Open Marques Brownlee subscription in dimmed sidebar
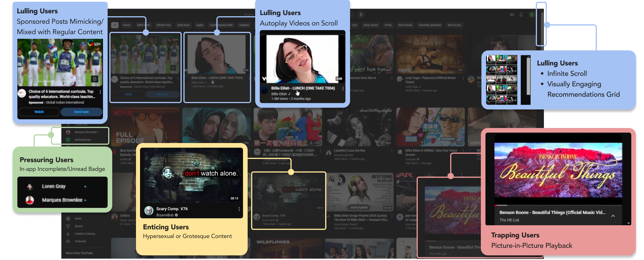The width and height of the screenshot is (644, 260). (86, 132)
